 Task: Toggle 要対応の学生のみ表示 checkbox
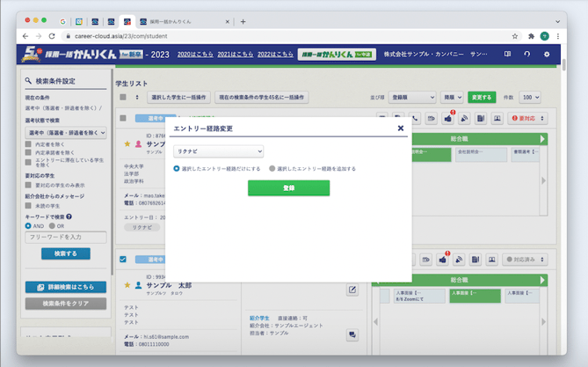pyautogui.click(x=28, y=185)
